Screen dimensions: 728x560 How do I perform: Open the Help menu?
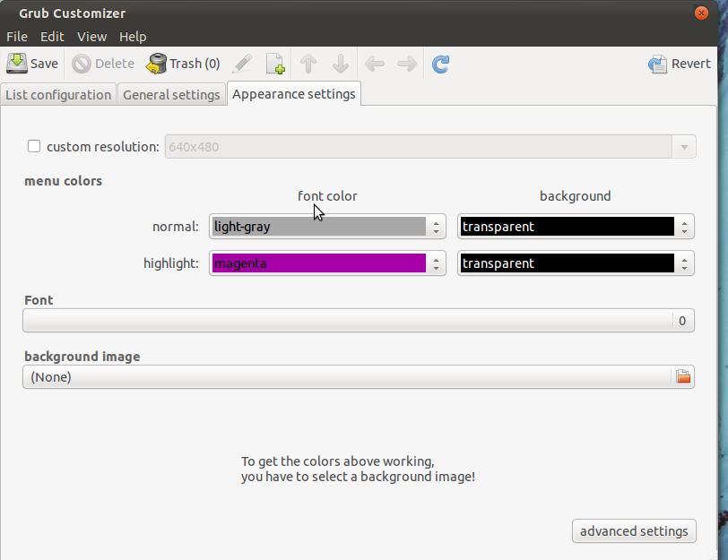pos(133,37)
